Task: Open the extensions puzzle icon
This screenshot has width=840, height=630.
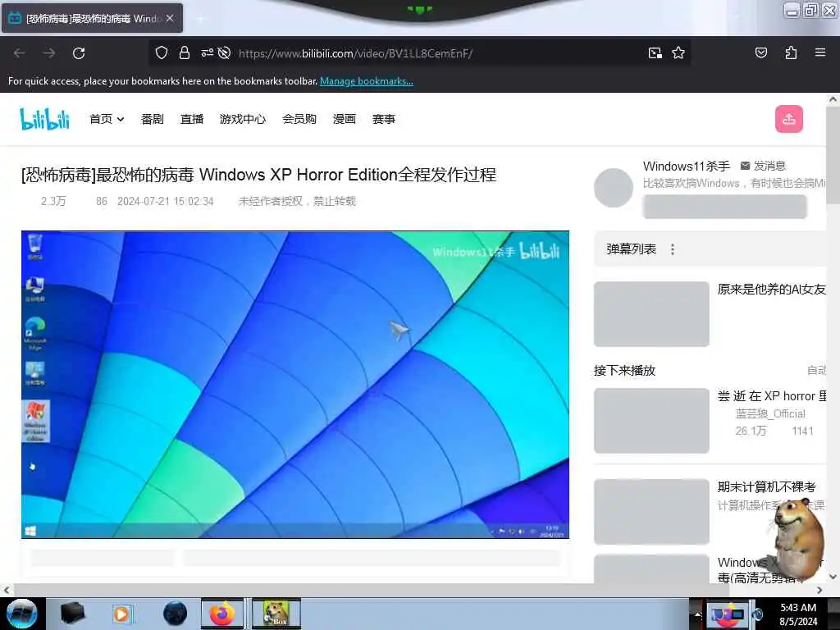Action: pyautogui.click(x=791, y=52)
